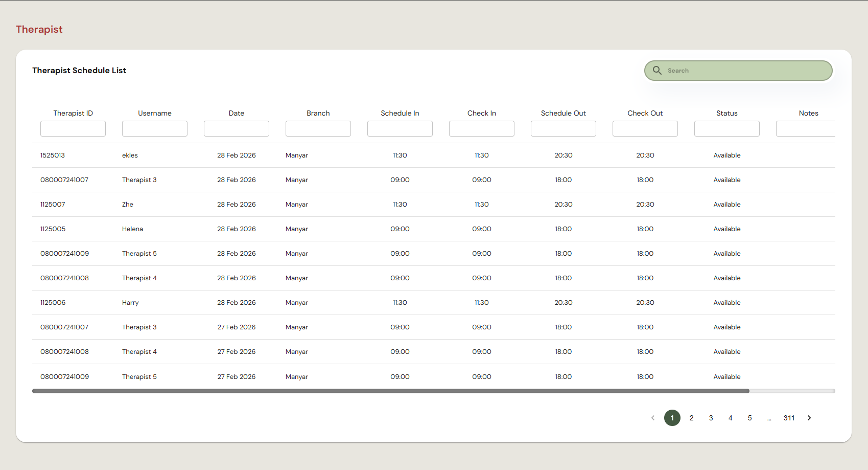Open page 3 of the schedule list

[711, 418]
